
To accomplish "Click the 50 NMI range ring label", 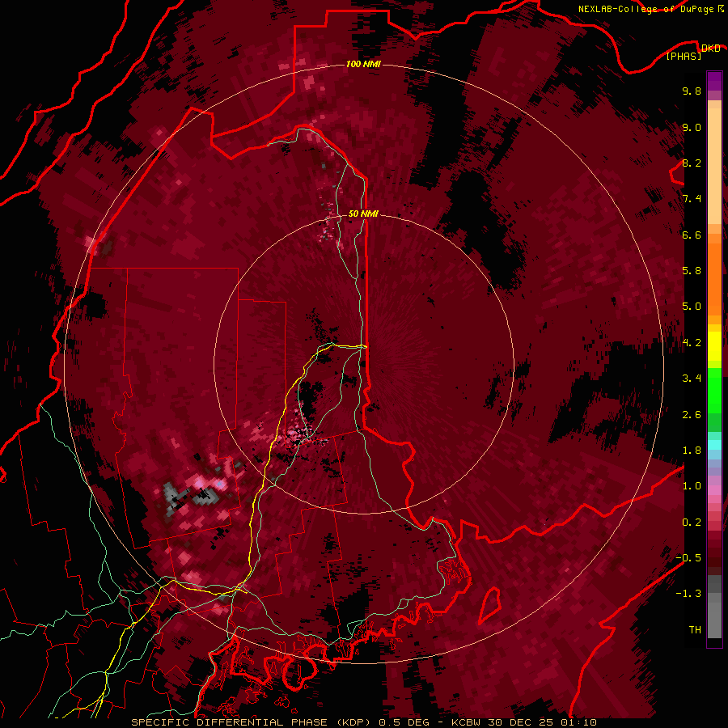I will tap(363, 214).
